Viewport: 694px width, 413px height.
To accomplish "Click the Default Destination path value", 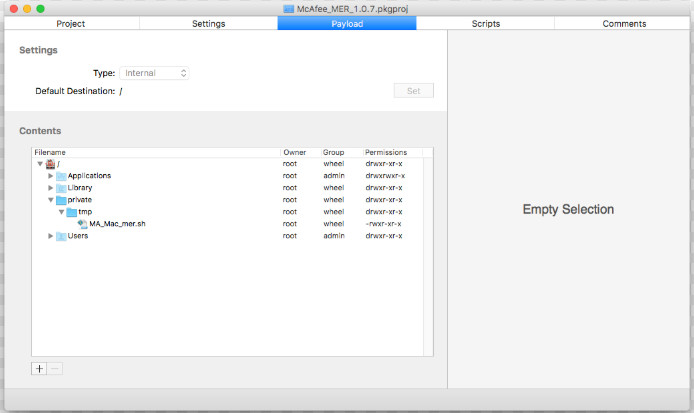I will [121, 91].
